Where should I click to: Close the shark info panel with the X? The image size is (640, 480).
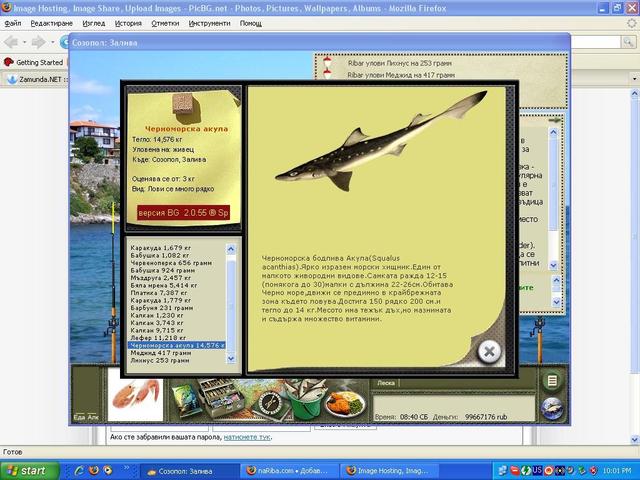(x=489, y=351)
